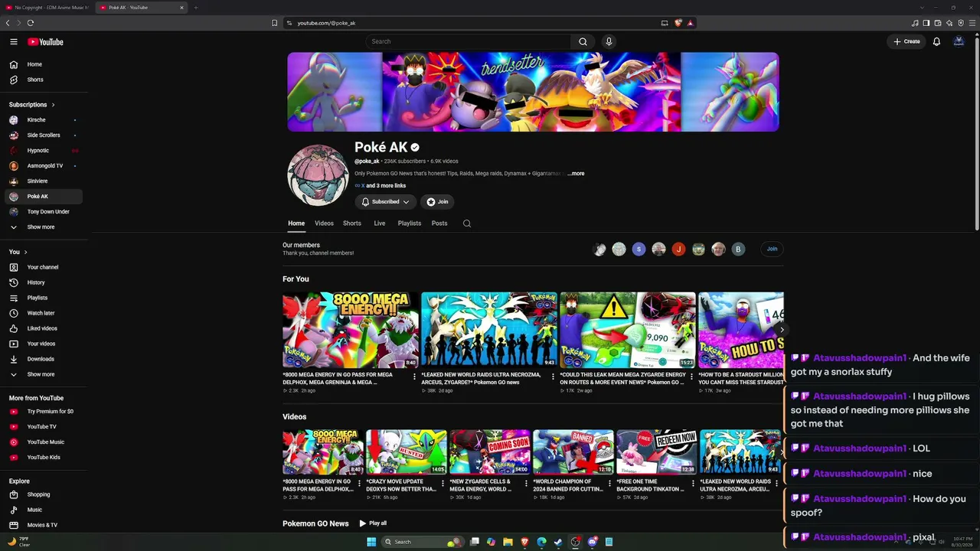This screenshot has width=980, height=551.
Task: Open Asmongold TV subscription channel
Action: pos(44,166)
